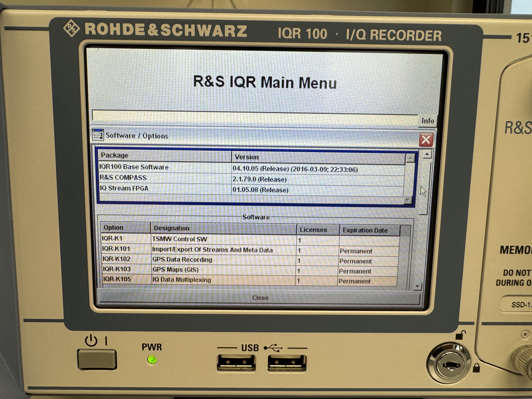The image size is (532, 399).
Task: Select the IQR-K1 option row
Action: 250,239
